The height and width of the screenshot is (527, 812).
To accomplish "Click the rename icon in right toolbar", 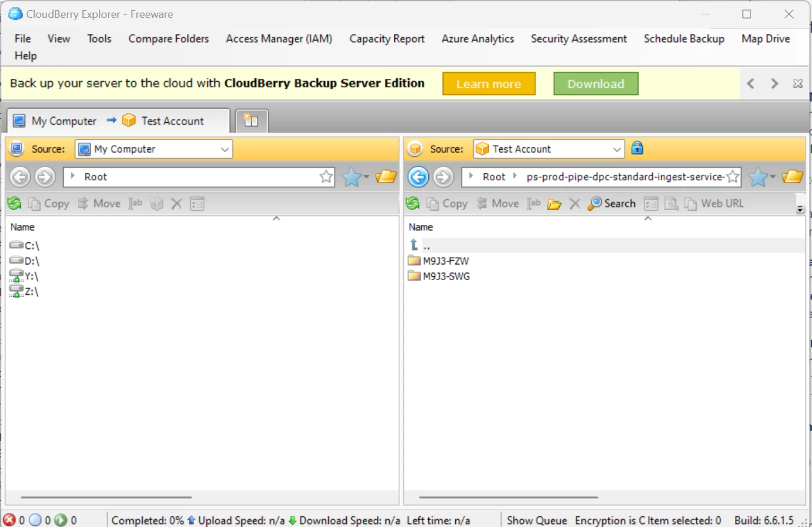I will click(x=533, y=204).
